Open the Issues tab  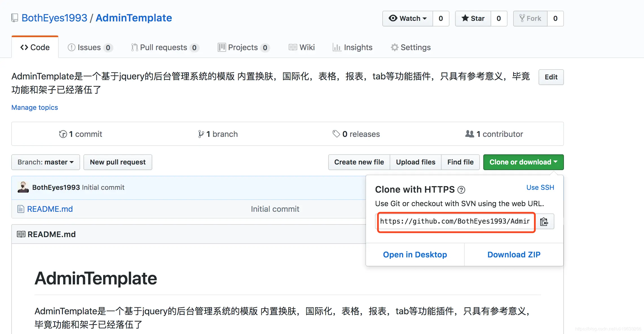coord(90,47)
